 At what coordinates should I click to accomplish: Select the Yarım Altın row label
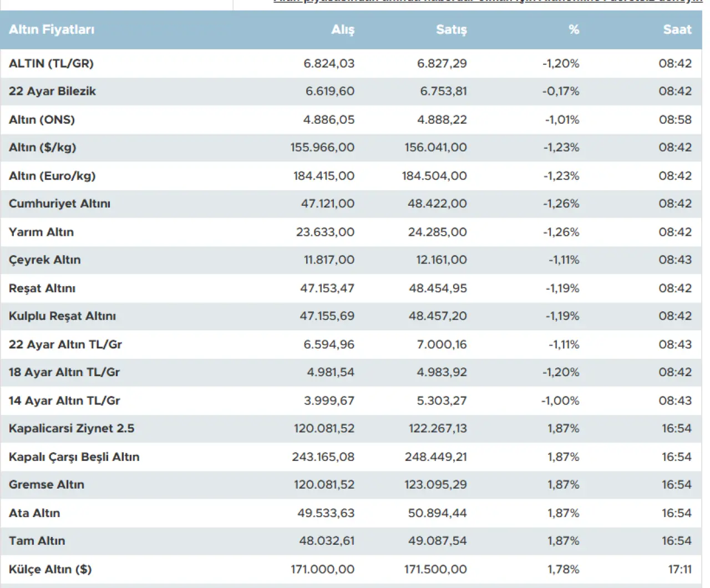coord(41,232)
